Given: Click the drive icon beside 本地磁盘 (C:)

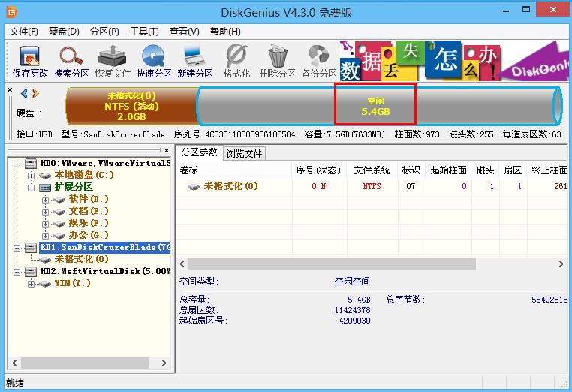Looking at the screenshot, I should (45, 176).
